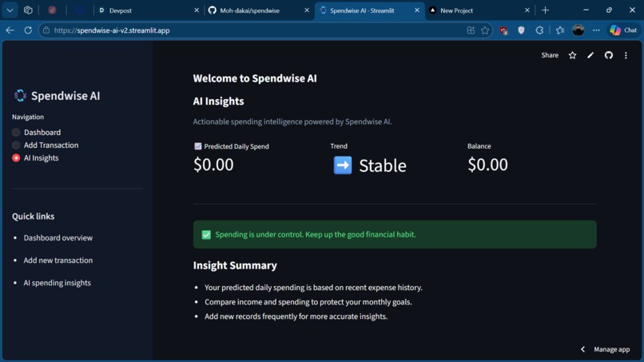Close the Devpost tab
644x362 pixels.
pos(197,10)
